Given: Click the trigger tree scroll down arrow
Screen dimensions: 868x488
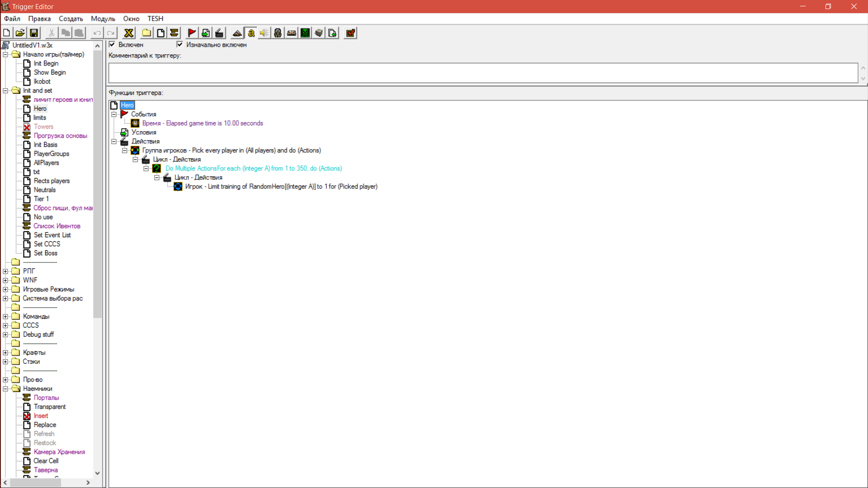Looking at the screenshot, I should tap(97, 473).
